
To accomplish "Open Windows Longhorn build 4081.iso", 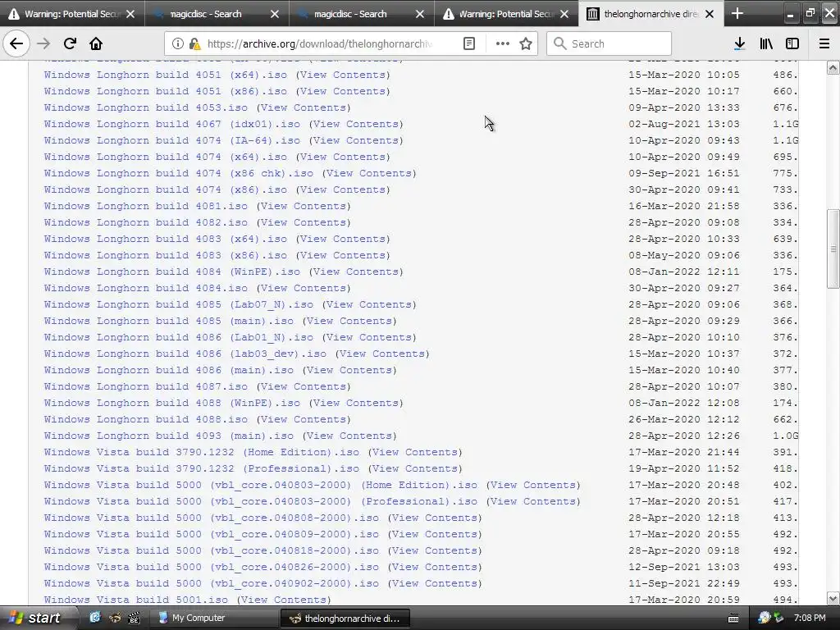I will coord(146,206).
